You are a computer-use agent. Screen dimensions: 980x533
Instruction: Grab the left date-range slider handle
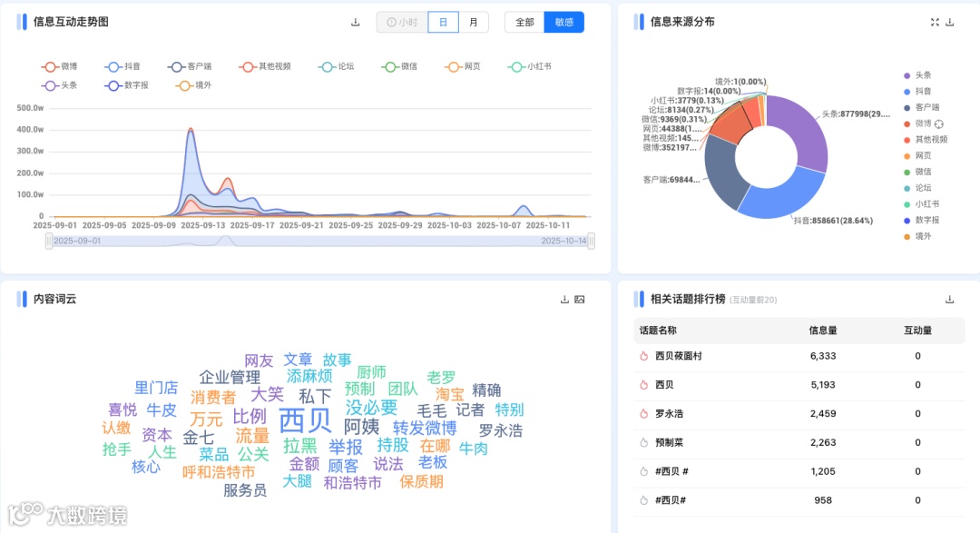[49, 241]
